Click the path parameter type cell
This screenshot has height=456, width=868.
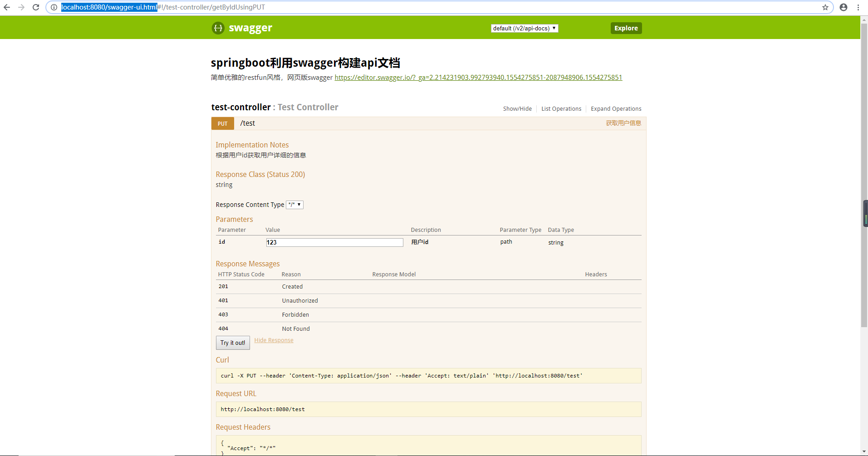506,242
